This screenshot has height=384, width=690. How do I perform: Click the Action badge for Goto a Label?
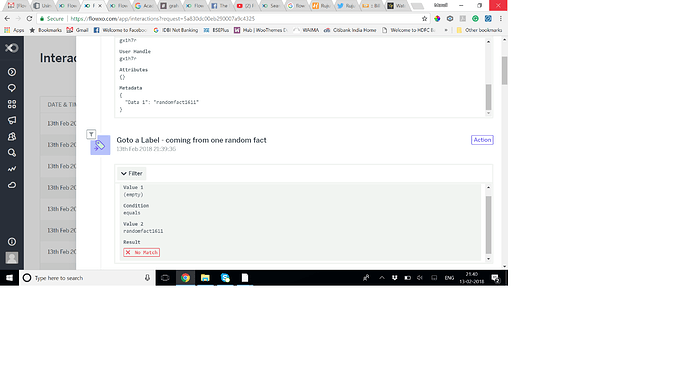point(482,140)
